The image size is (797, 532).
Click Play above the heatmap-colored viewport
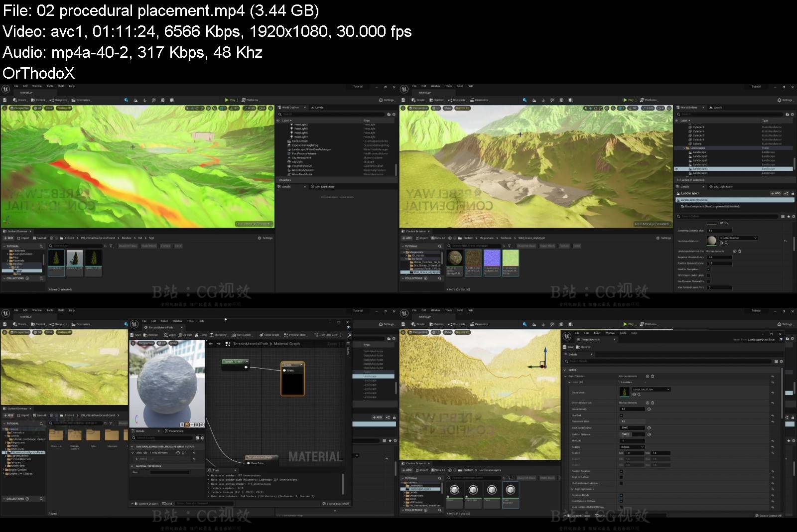(230, 100)
